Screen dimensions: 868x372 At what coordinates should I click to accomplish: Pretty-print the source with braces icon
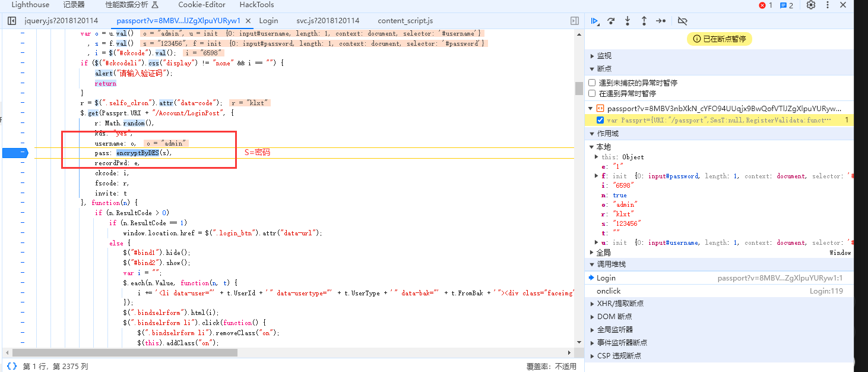tap(12, 367)
